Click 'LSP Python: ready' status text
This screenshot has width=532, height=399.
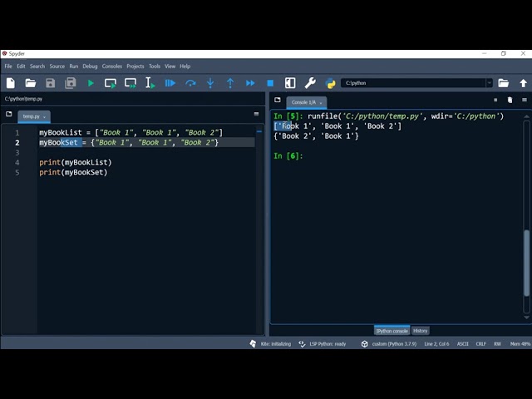328,343
